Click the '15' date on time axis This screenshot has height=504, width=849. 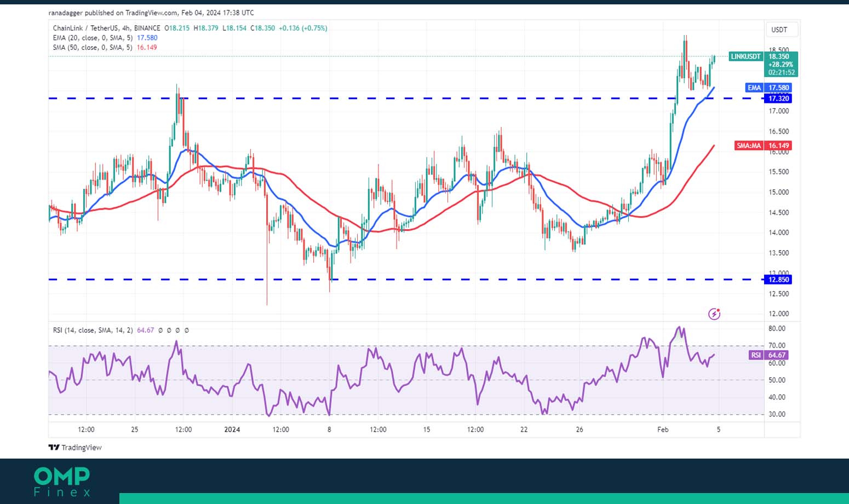point(427,430)
